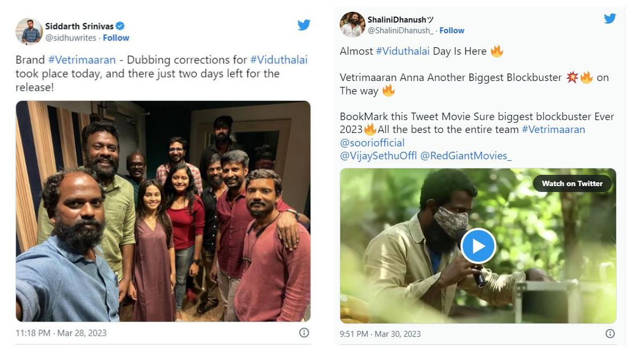The height and width of the screenshot is (362, 644).
Task: Open the group selfie photo in Siddarth's tweet
Action: [x=163, y=211]
